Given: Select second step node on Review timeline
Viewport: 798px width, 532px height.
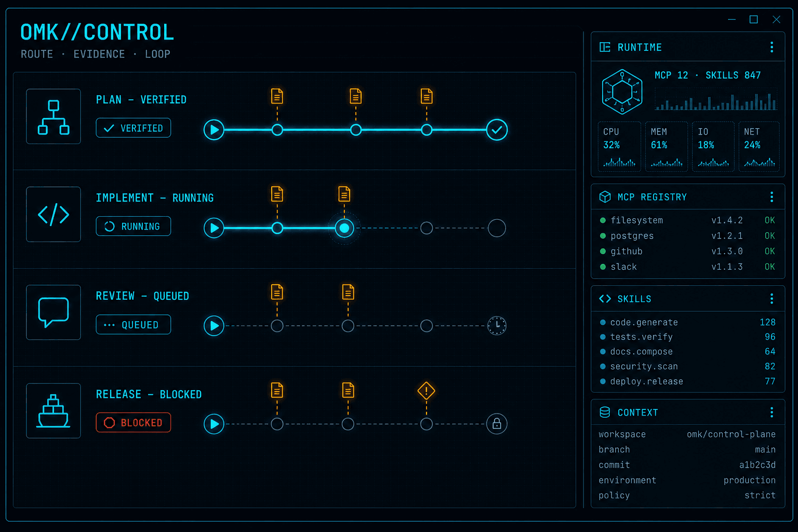Looking at the screenshot, I should (x=348, y=326).
